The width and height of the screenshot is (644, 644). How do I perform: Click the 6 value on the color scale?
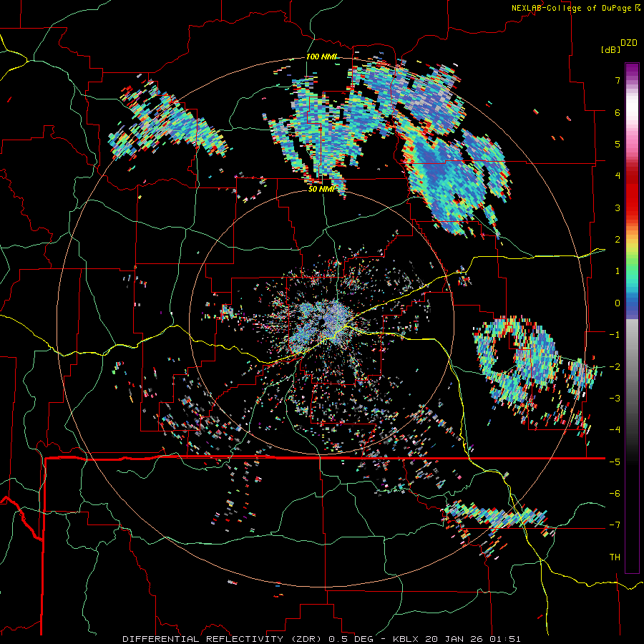pos(618,112)
